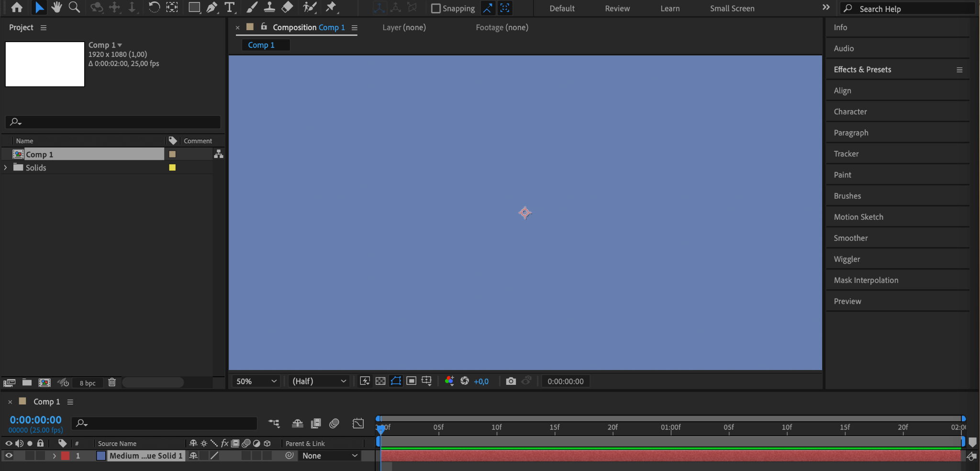Expand the Medium Blue Solid layer properties
Viewport: 980px width, 471px height.
(54, 456)
